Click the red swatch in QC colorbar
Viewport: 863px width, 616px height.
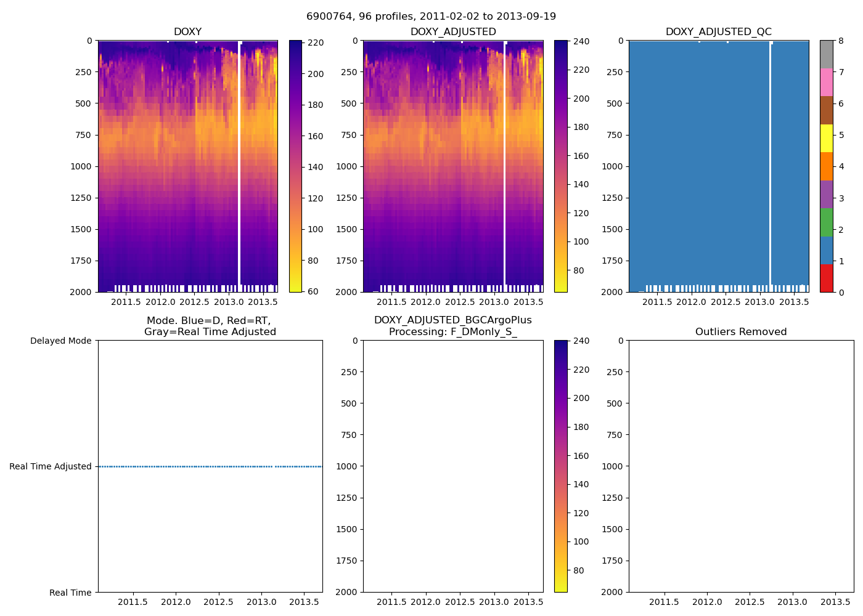pyautogui.click(x=826, y=278)
